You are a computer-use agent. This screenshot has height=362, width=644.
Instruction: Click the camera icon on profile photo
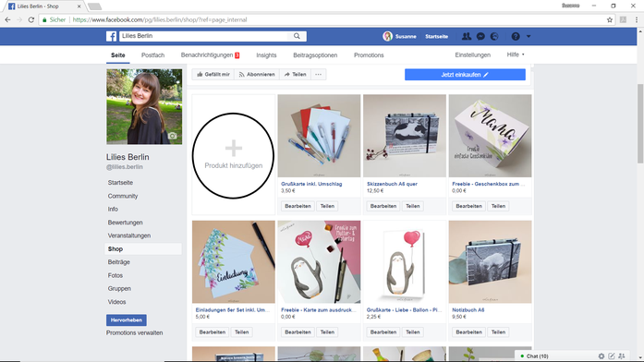(x=173, y=136)
